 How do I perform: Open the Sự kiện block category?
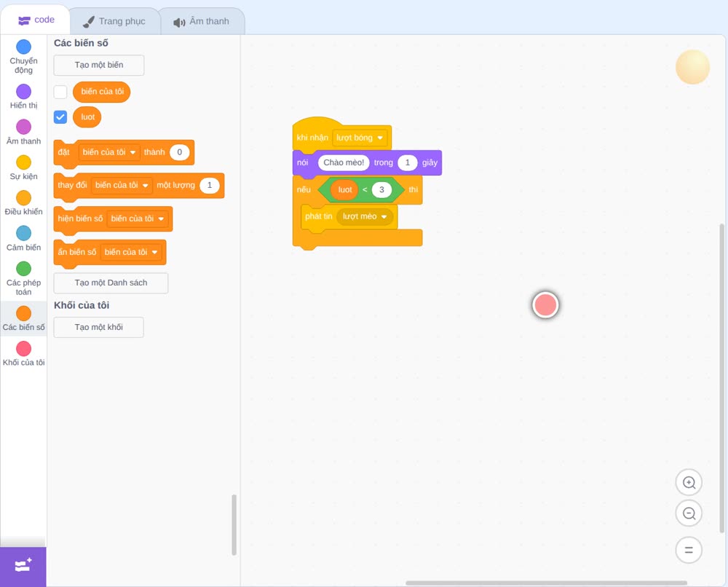tap(24, 168)
